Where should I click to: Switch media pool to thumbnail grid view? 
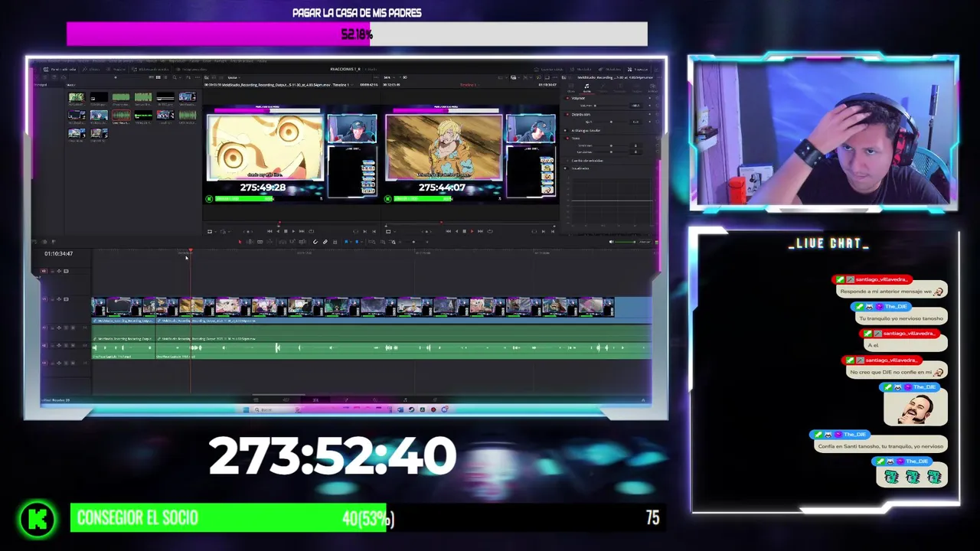(158, 77)
